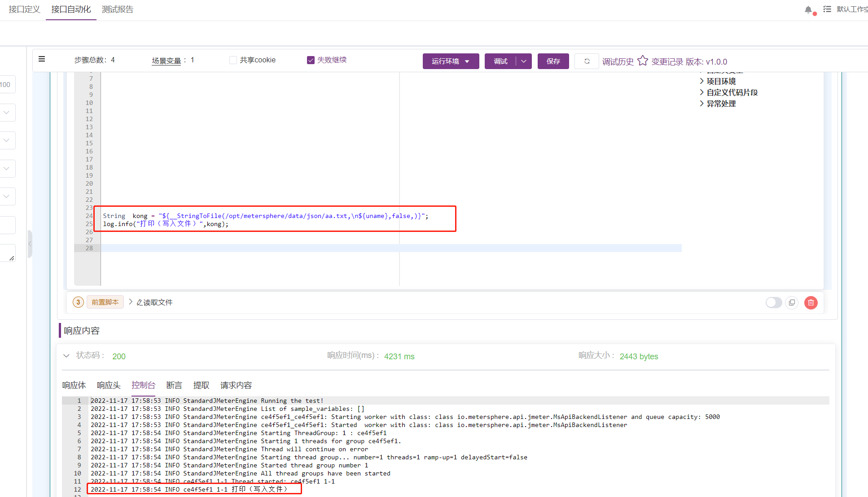
Task: Open the 测试报告 tab
Action: 118,9
